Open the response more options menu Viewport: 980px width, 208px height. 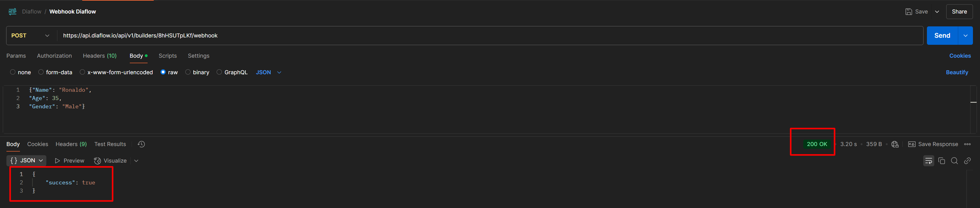[x=967, y=144]
